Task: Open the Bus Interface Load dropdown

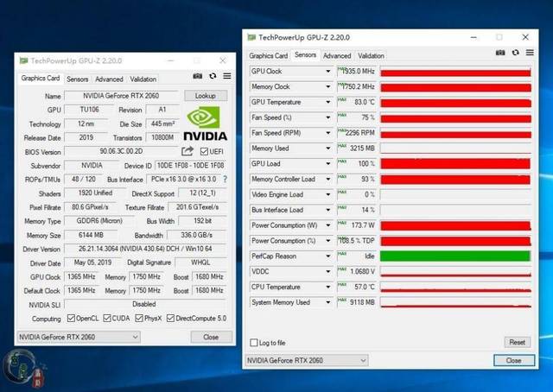Action: [328, 210]
